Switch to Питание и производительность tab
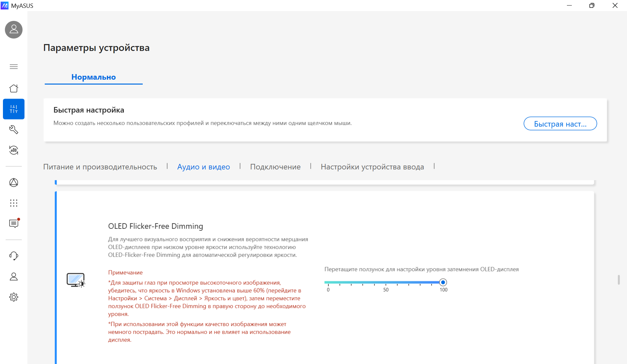The image size is (627, 364). click(x=100, y=167)
